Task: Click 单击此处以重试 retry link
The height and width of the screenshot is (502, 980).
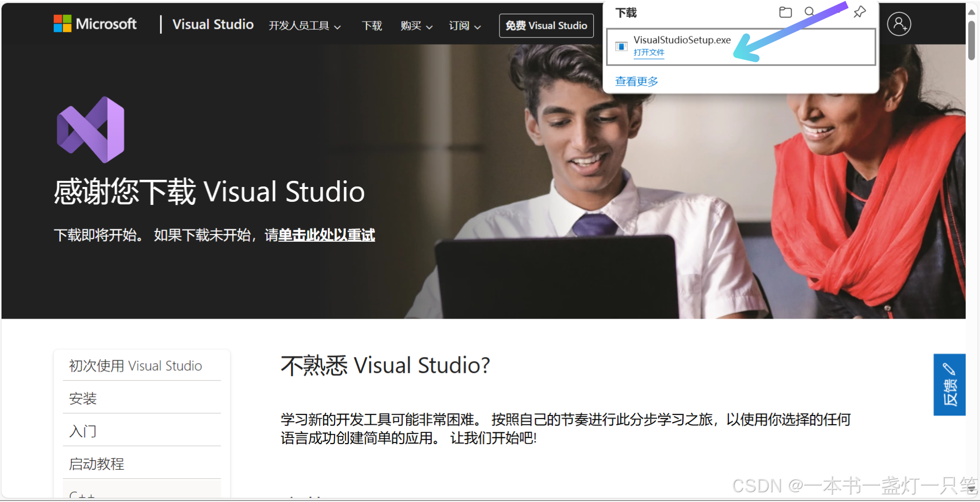Action: [326, 235]
